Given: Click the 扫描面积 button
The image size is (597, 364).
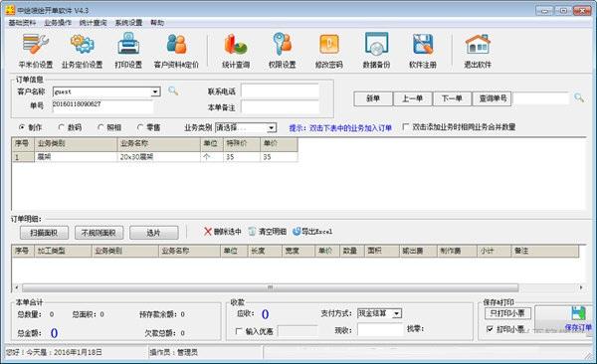Looking at the screenshot, I should pos(44,233).
